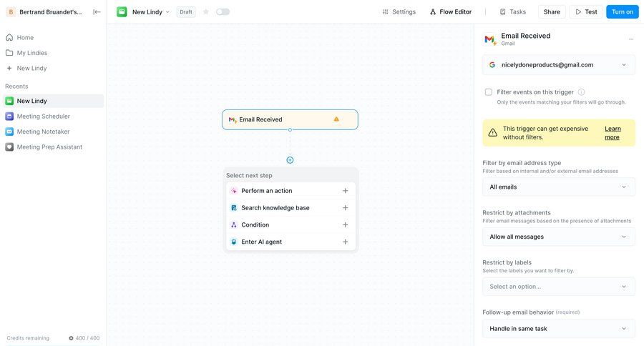The width and height of the screenshot is (644, 346).
Task: Click the green Lindy icon in header
Action: (122, 12)
